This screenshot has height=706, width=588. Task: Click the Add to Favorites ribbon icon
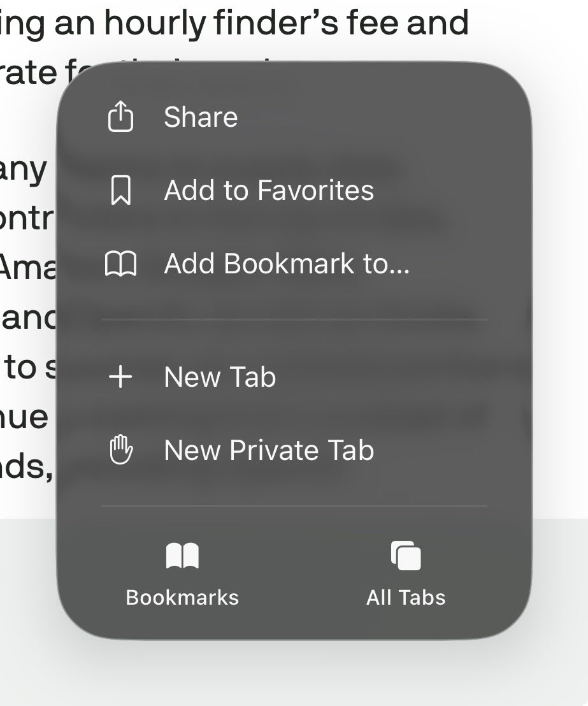click(120, 191)
